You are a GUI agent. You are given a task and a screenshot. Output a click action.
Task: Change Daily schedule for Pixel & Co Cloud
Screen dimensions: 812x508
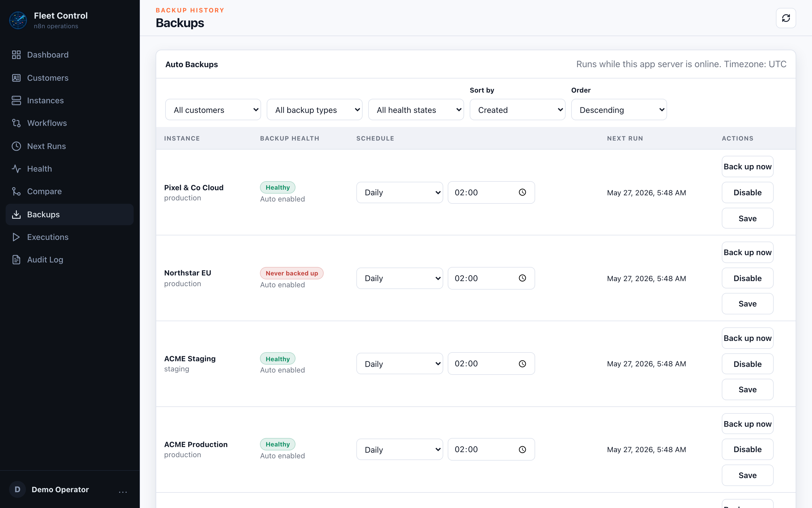[x=400, y=192]
